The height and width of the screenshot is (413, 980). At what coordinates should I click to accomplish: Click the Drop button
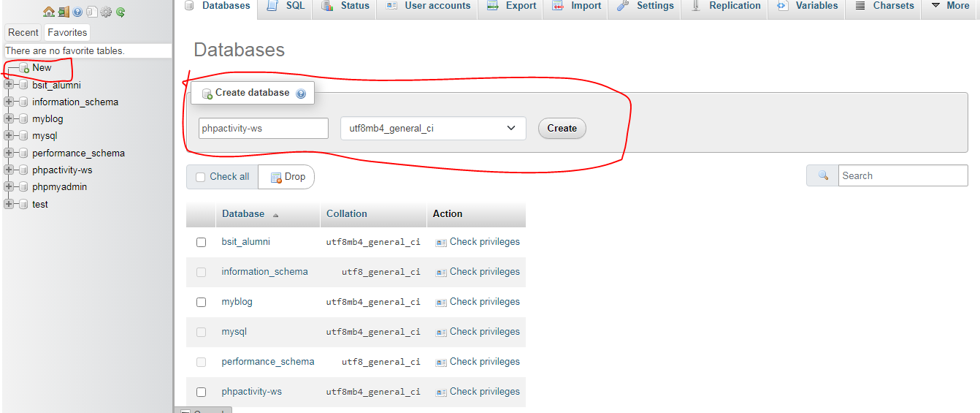click(287, 177)
